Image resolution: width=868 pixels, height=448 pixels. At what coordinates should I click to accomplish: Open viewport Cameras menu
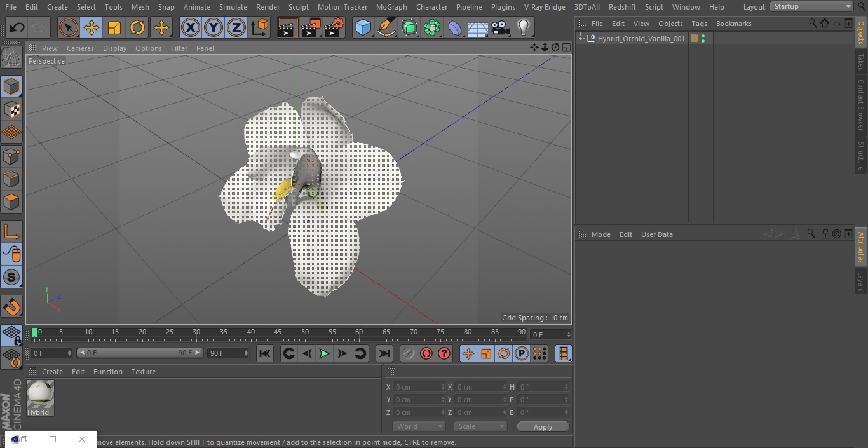[80, 48]
